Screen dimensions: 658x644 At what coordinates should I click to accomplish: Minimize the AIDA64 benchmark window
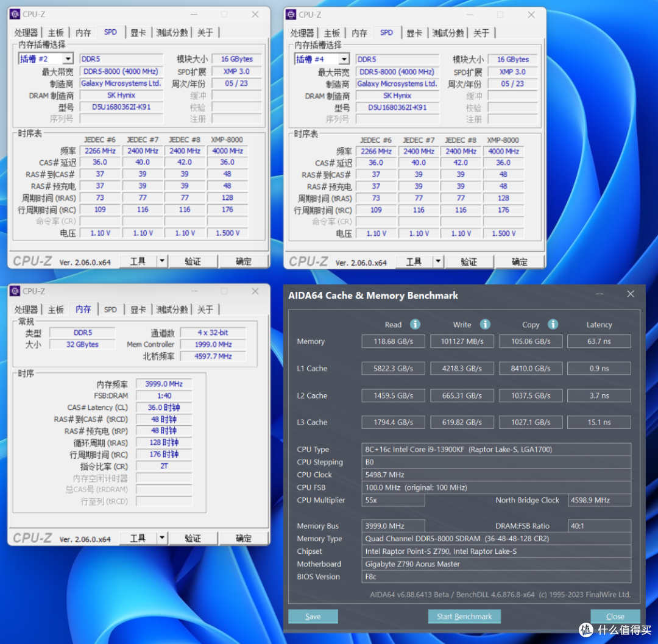pyautogui.click(x=600, y=294)
